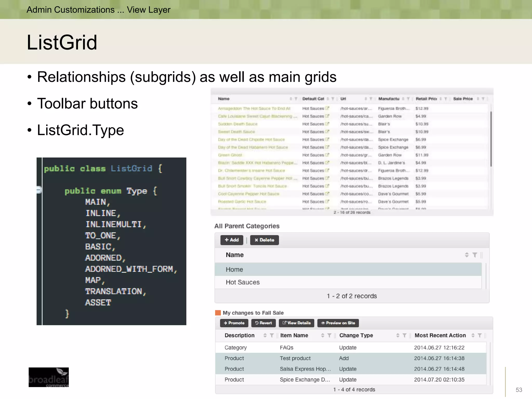Screen dimensions: 532x399
Task: Click the 2014.07.20 02:10:35 timestamp cell
Action: (x=439, y=380)
